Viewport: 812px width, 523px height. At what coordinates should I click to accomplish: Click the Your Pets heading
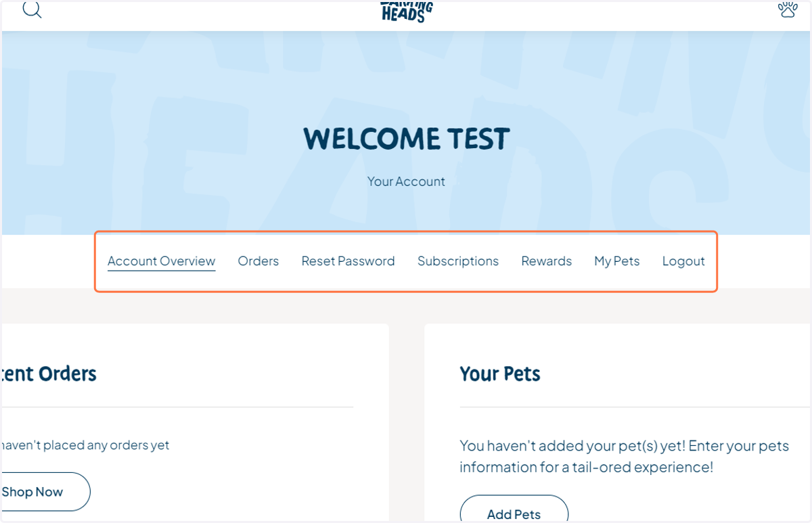tap(500, 373)
